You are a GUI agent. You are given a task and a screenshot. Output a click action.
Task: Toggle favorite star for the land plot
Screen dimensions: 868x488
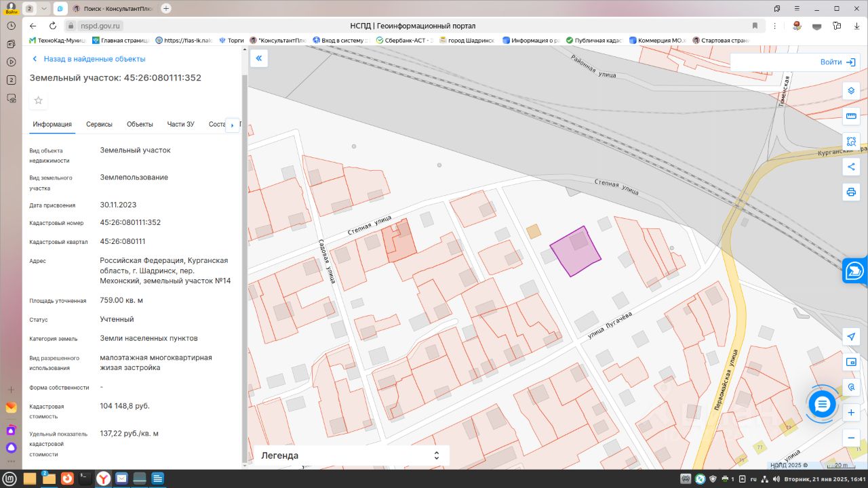pos(39,100)
